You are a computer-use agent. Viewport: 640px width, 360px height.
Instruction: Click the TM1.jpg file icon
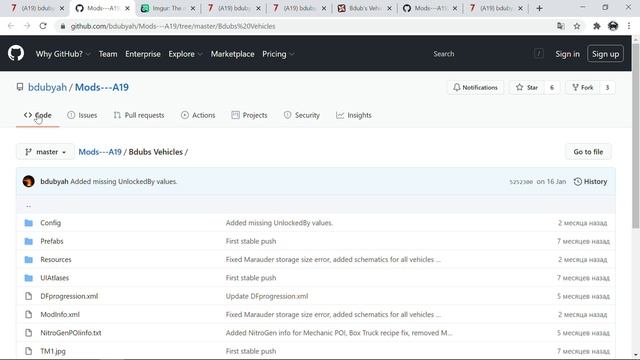click(x=29, y=351)
